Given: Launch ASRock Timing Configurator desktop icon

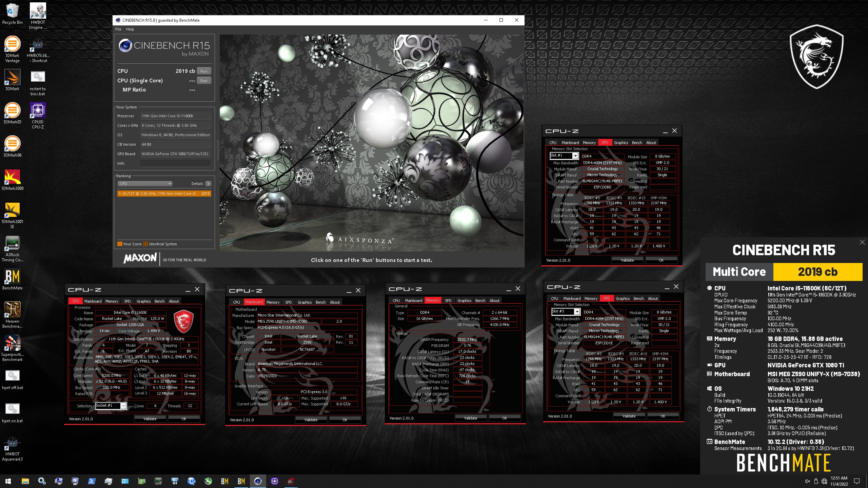Looking at the screenshot, I should [12, 248].
